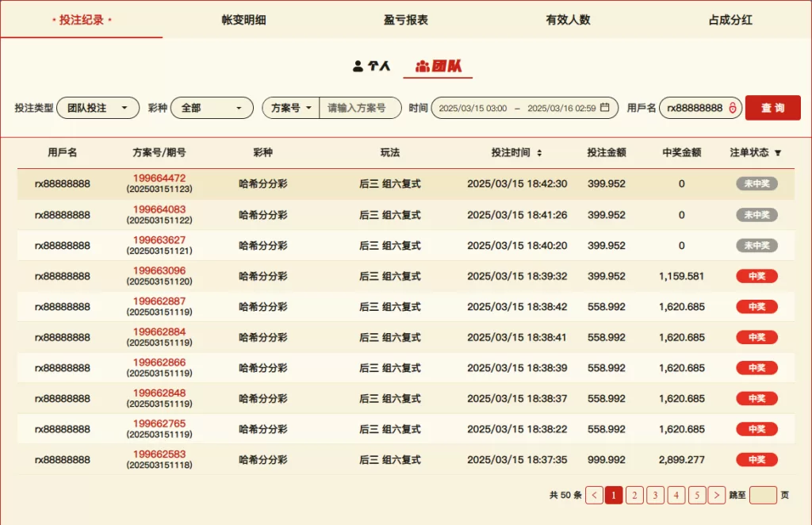Open the 盈亏报表 tab
This screenshot has width=812, height=525.
click(405, 20)
